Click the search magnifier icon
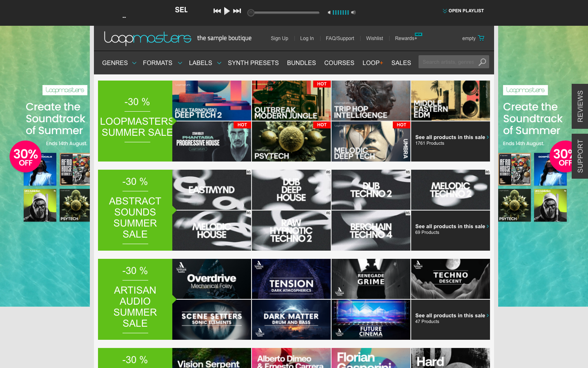 click(x=483, y=62)
